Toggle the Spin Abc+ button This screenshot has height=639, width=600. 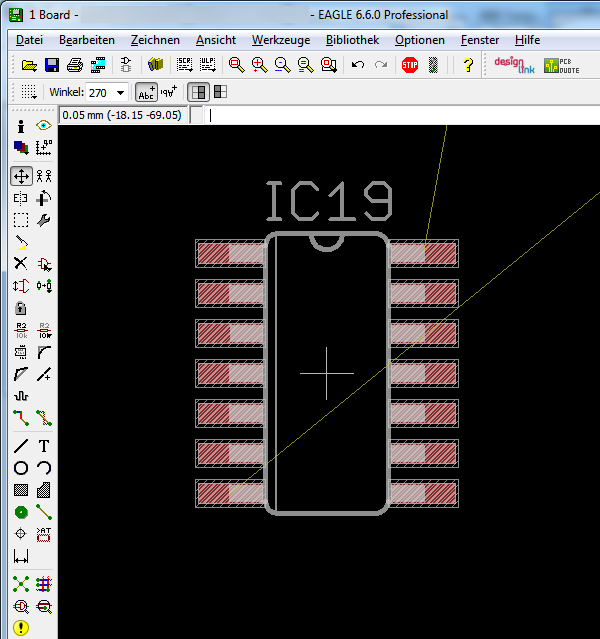[x=146, y=92]
